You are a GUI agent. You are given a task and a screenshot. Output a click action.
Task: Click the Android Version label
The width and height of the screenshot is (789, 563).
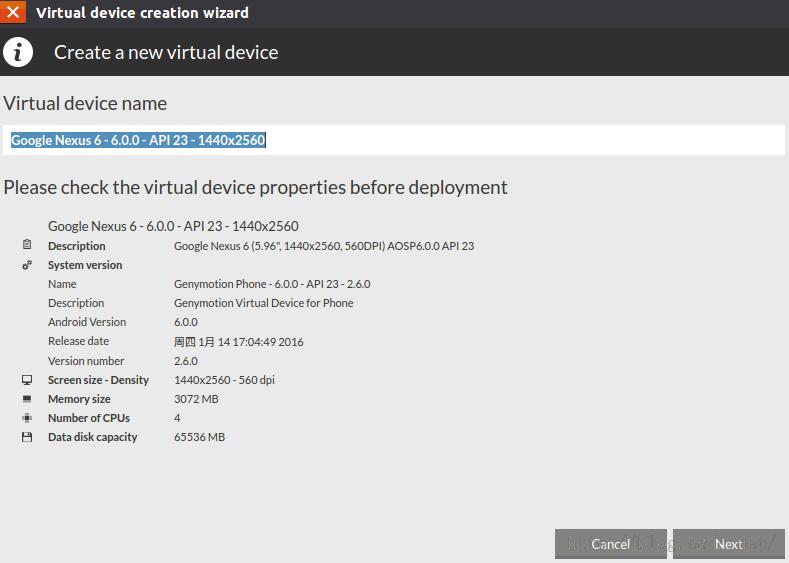87,322
